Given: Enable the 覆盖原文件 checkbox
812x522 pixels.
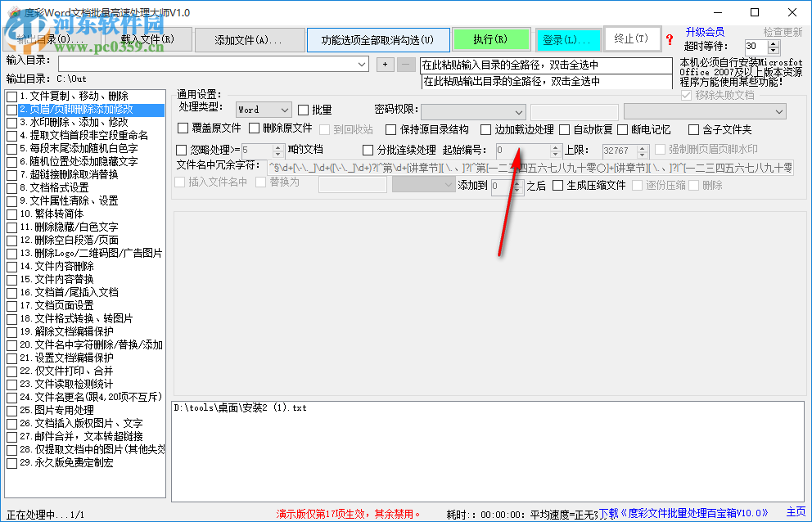Looking at the screenshot, I should pyautogui.click(x=183, y=128).
